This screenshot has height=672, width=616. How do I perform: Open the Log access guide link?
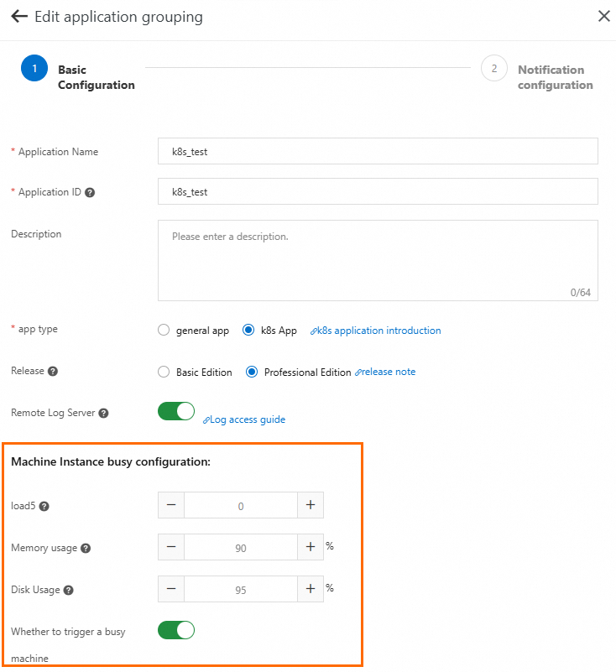[244, 419]
